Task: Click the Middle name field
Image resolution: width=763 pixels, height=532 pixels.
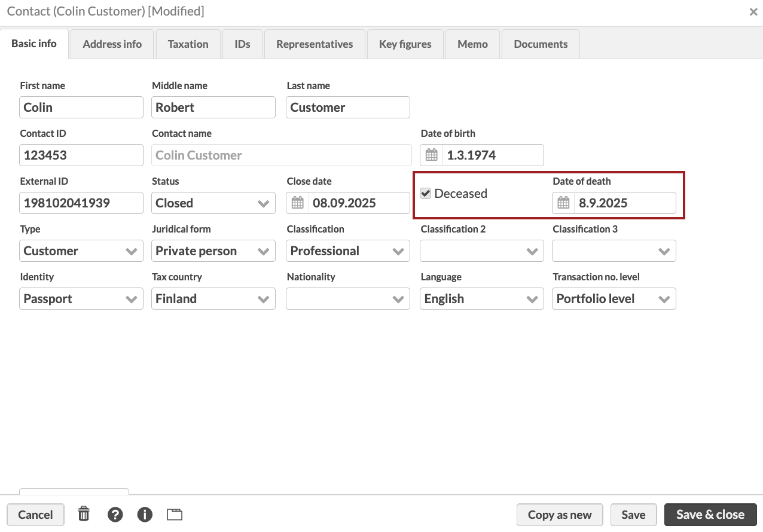Action: [x=213, y=107]
